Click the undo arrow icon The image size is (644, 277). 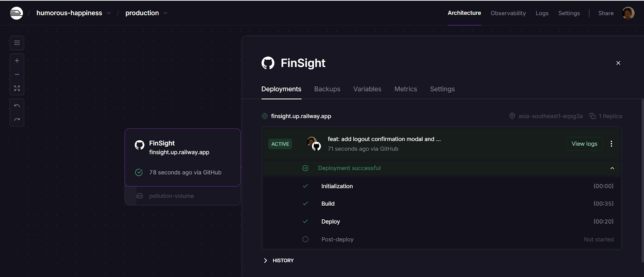17,106
